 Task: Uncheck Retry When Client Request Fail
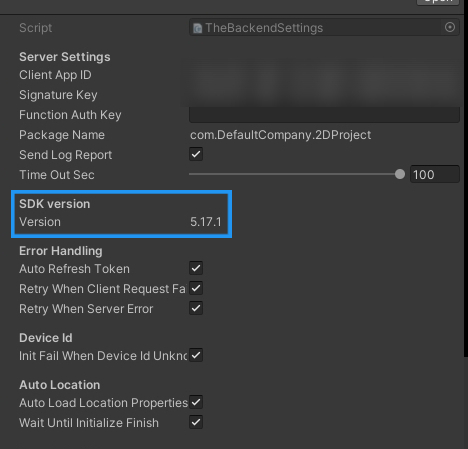point(196,288)
